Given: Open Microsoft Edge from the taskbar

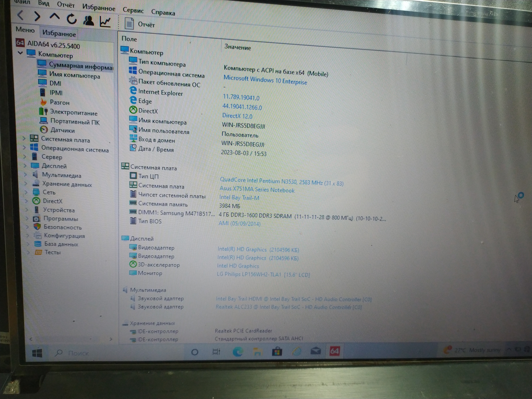Looking at the screenshot, I should pyautogui.click(x=238, y=352).
